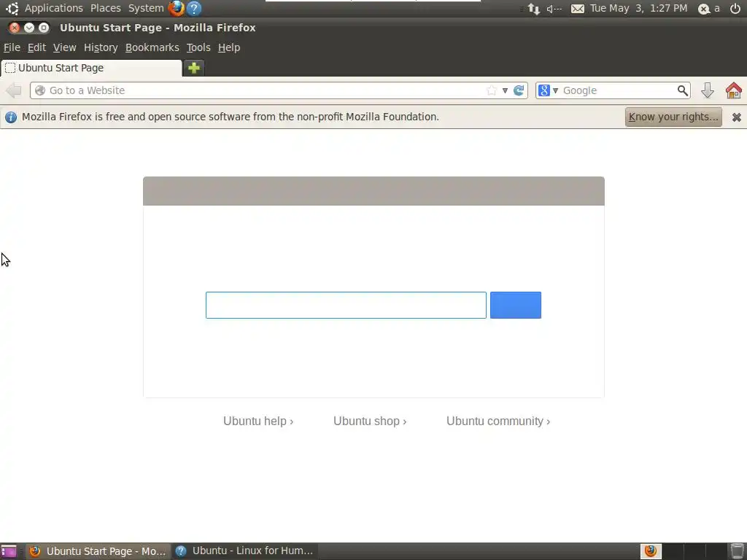Image resolution: width=747 pixels, height=560 pixels.
Task: Click the search magnifier in the Google box
Action: [683, 90]
